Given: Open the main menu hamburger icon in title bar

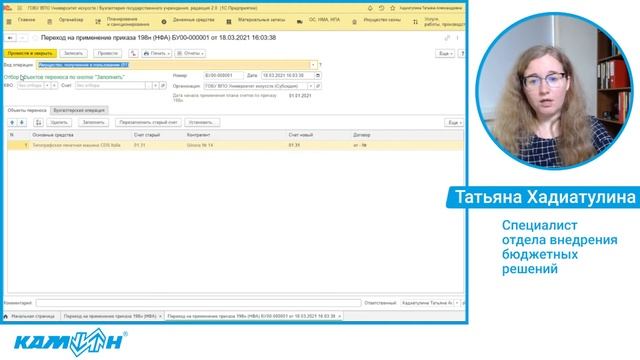Looking at the screenshot, I should [19, 8].
